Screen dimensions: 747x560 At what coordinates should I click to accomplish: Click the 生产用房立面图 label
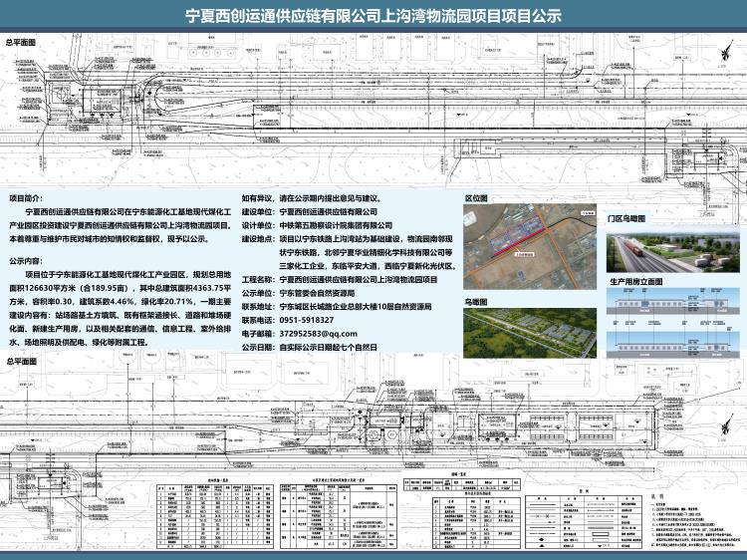tap(636, 282)
